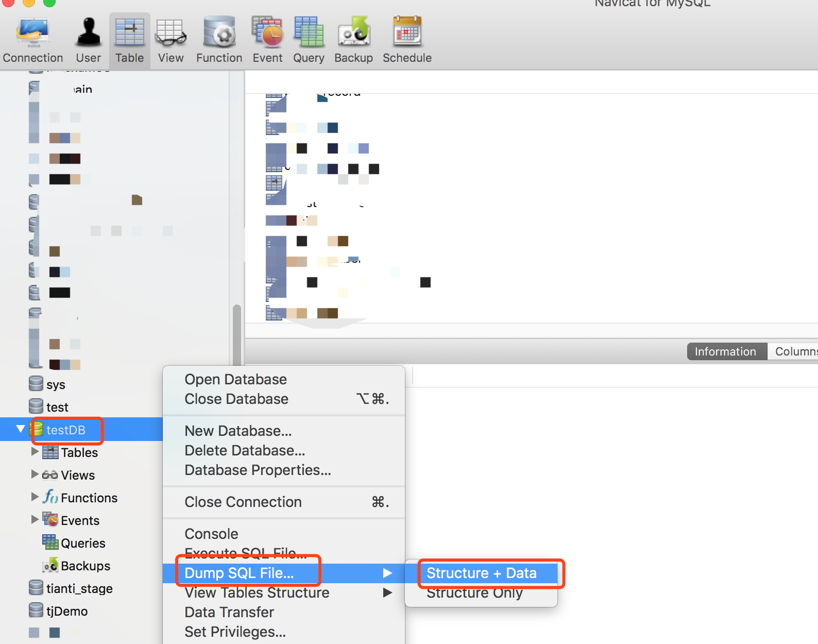Open View Tables Structure submenu arrow

387,592
